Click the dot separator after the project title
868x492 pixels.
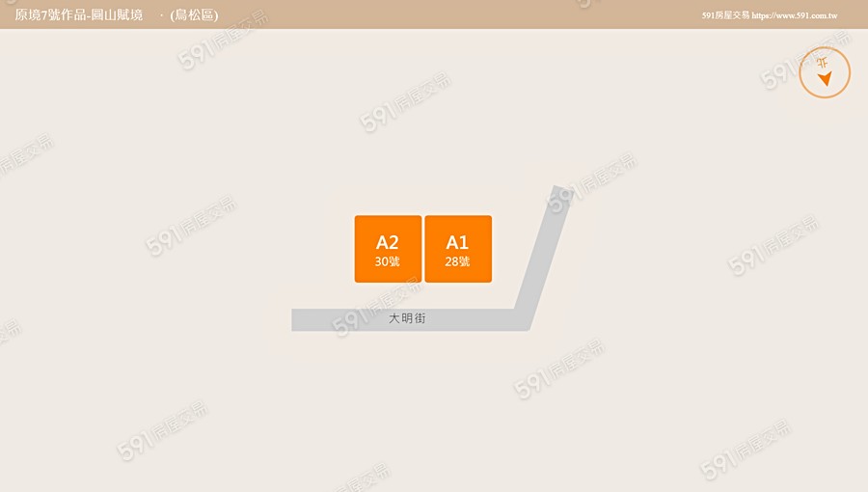click(161, 15)
